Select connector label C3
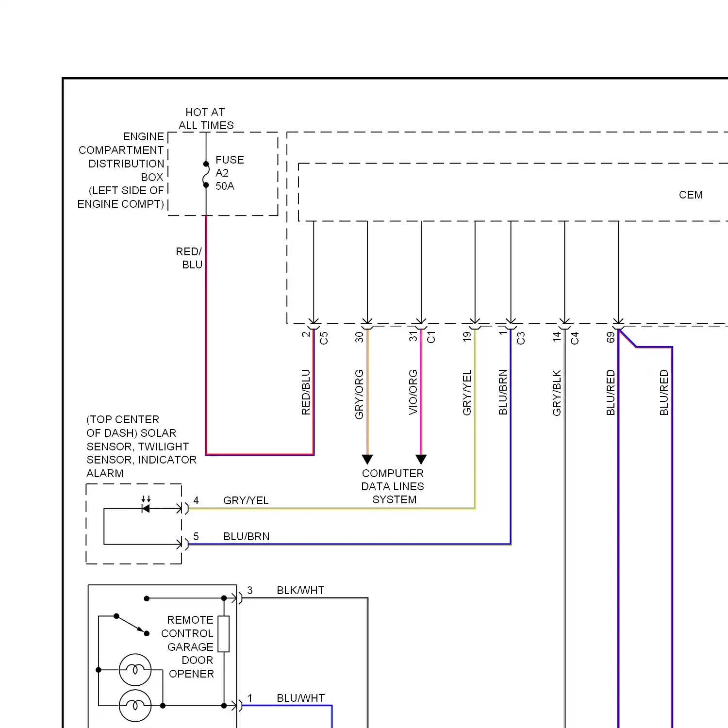This screenshot has height=728, width=728. [x=521, y=338]
